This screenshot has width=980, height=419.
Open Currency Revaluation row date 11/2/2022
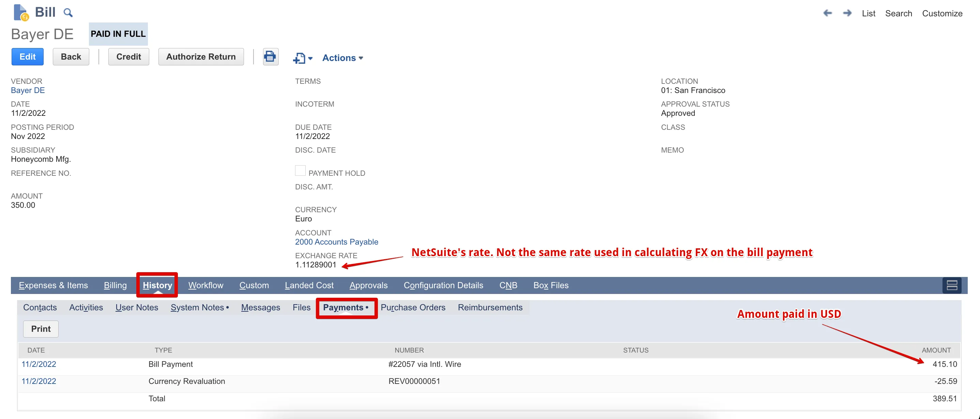tap(39, 381)
